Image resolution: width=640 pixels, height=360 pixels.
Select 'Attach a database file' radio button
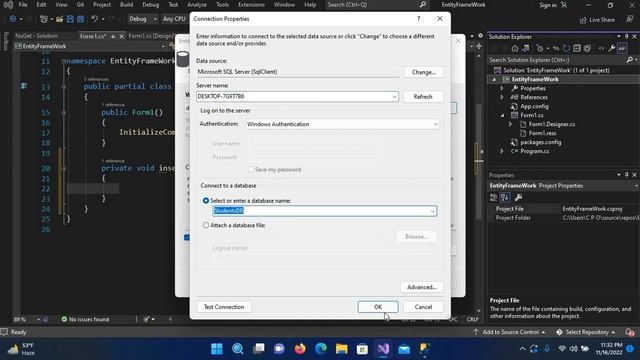(206, 225)
